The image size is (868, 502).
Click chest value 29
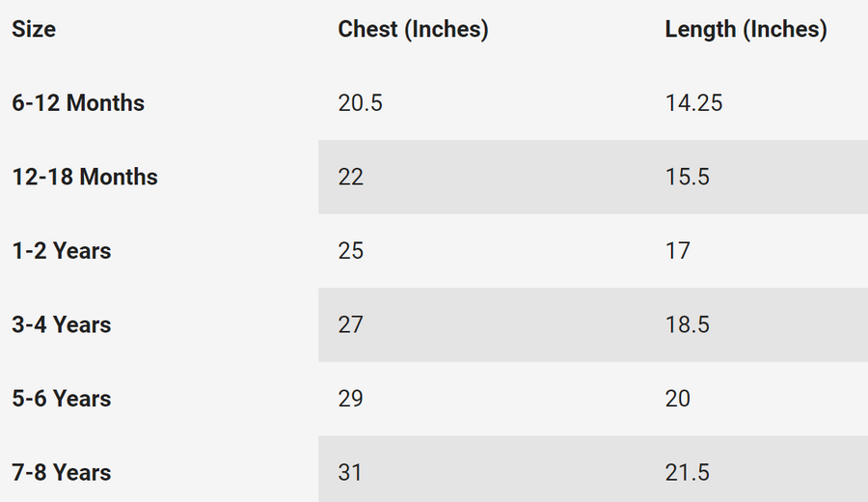351,399
